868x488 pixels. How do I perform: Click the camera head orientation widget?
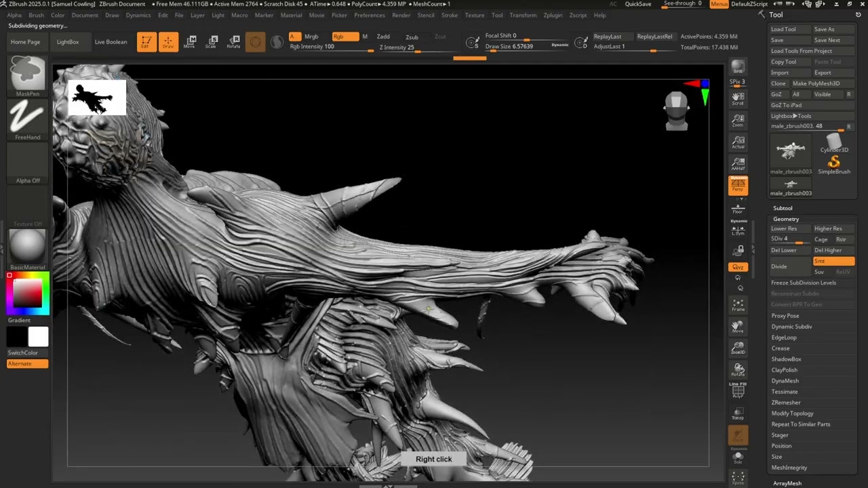(x=677, y=110)
